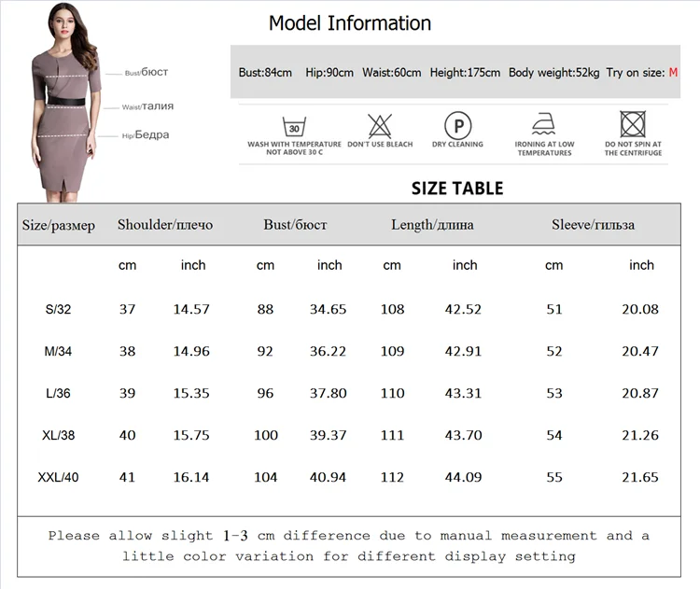The width and height of the screenshot is (700, 589).
Task: Click the Waist/талия label beside the model
Action: 147,106
